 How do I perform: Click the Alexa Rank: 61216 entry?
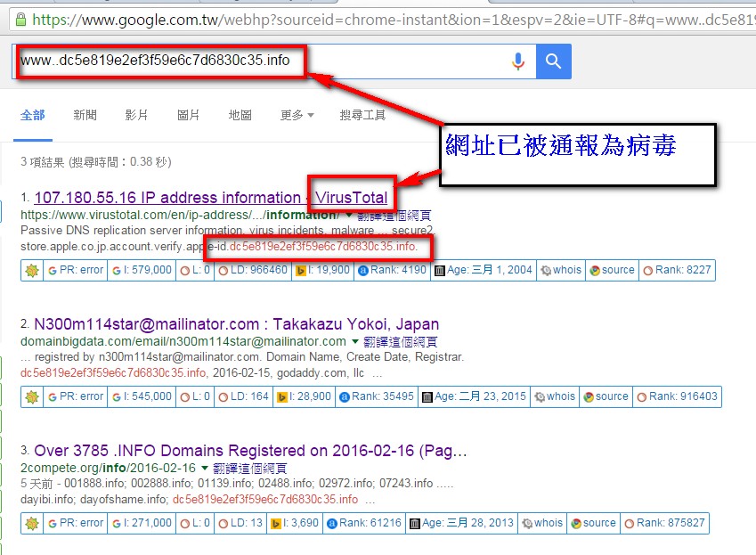pos(364,523)
